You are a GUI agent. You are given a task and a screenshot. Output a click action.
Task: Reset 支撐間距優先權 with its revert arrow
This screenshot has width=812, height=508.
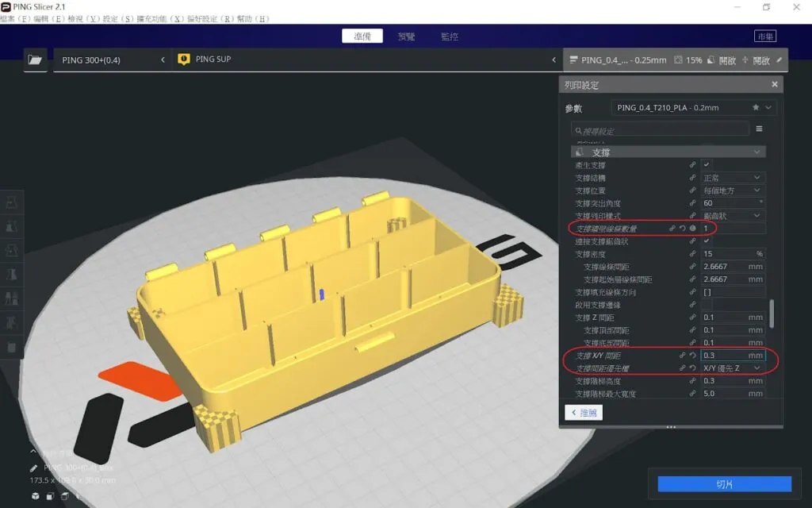click(692, 368)
